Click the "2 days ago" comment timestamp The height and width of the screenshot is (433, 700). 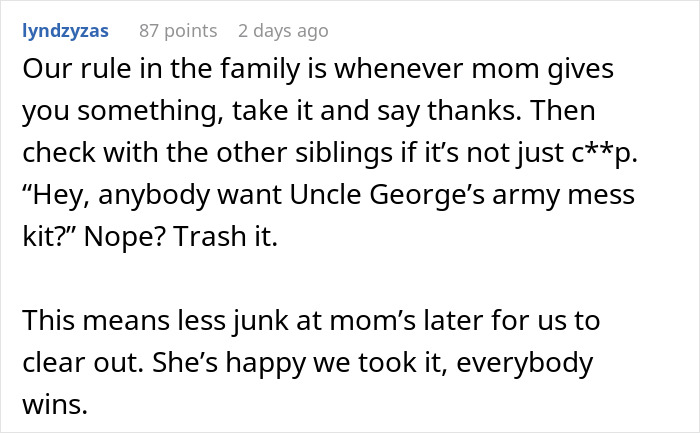coord(285,31)
